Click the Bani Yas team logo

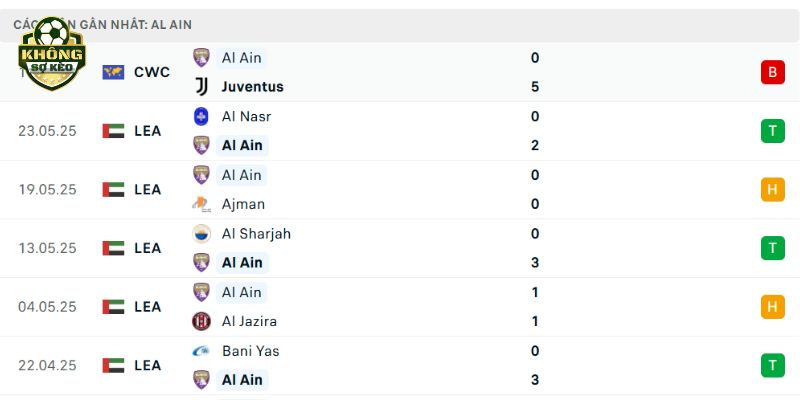coord(202,351)
